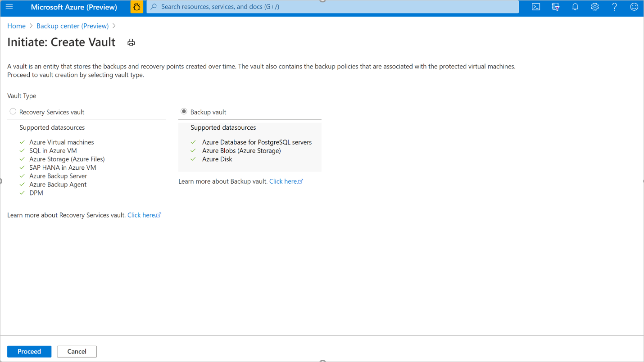Click the Azure Virtual machines datasource text

point(62,142)
